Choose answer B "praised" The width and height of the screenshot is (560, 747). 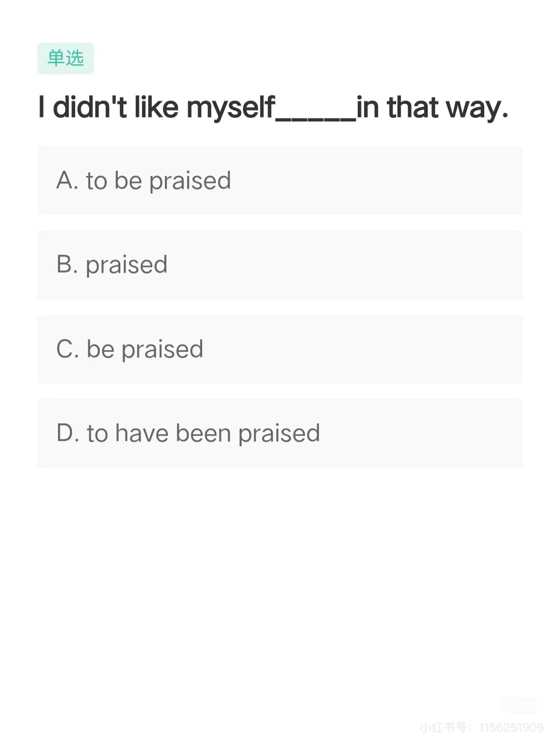[280, 265]
